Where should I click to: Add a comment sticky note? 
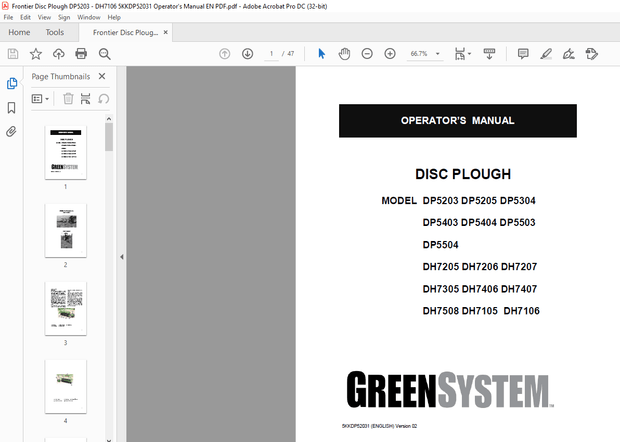(x=523, y=54)
